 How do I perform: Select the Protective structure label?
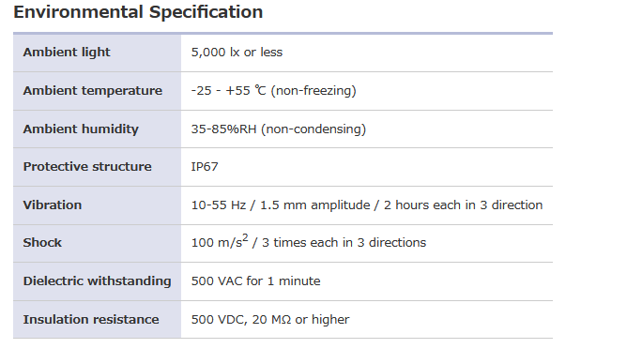tap(87, 167)
